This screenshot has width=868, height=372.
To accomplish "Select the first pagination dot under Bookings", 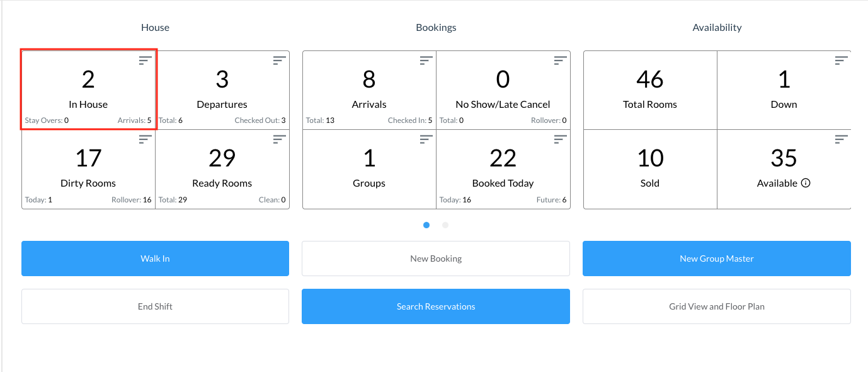I will (426, 224).
